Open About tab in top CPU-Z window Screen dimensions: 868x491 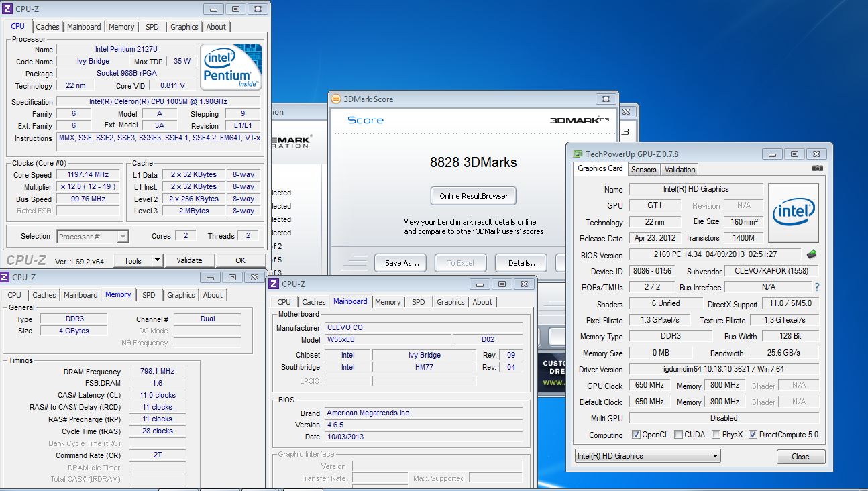[216, 27]
